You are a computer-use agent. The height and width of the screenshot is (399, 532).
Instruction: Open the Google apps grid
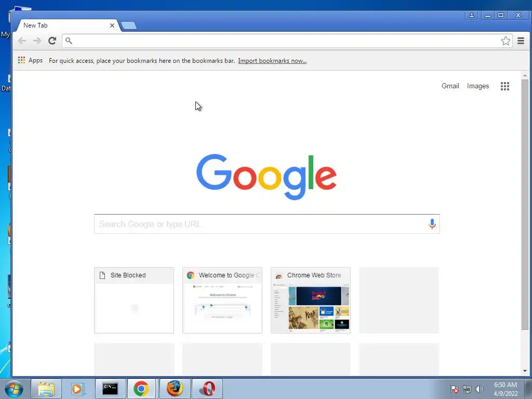click(505, 86)
